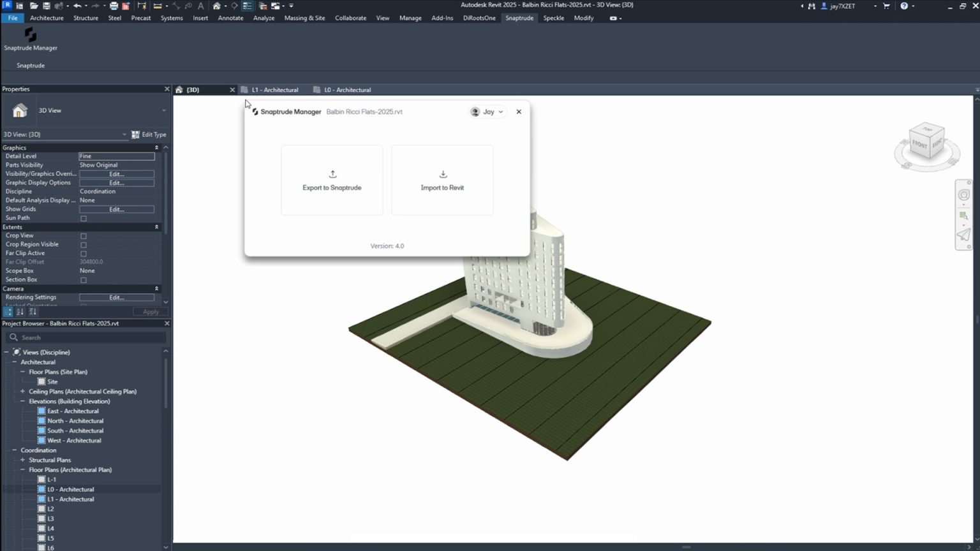Click the Import to Revit button
This screenshot has width=980, height=551.
pyautogui.click(x=442, y=180)
